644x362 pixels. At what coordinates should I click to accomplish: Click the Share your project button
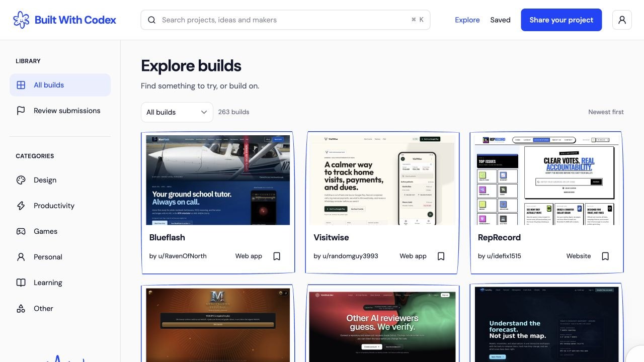(x=561, y=20)
